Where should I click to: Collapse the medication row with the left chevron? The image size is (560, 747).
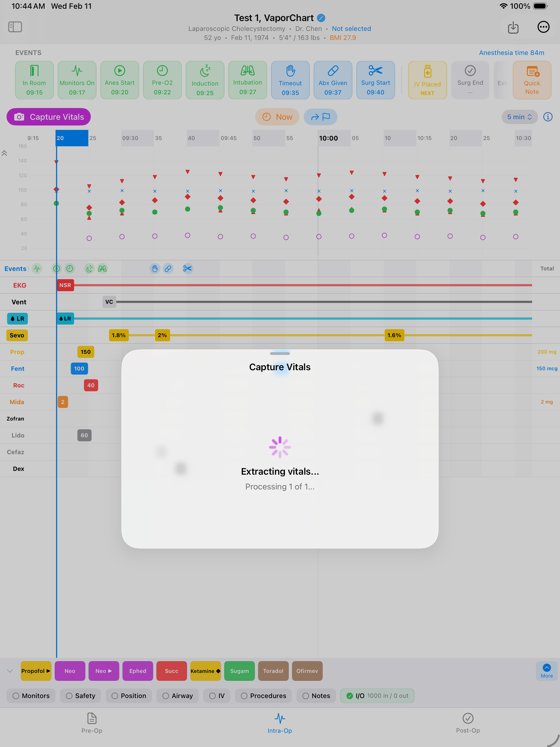pyautogui.click(x=10, y=671)
